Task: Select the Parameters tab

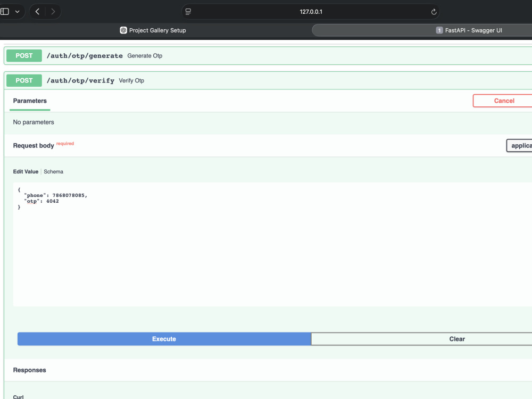Action: pos(30,101)
